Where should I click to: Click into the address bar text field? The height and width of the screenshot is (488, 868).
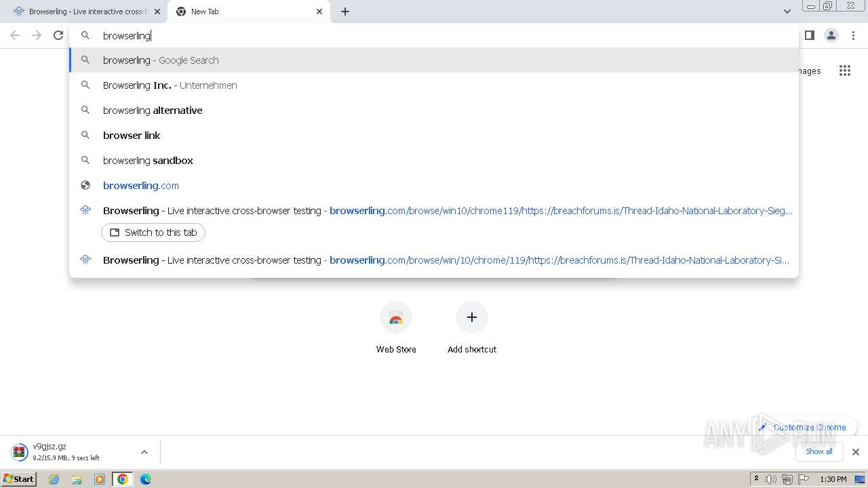434,35
